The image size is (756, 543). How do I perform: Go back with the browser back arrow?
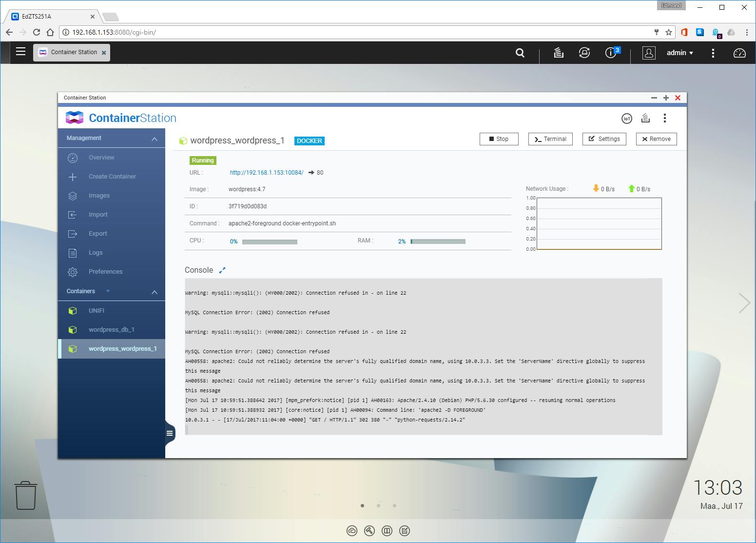point(9,32)
